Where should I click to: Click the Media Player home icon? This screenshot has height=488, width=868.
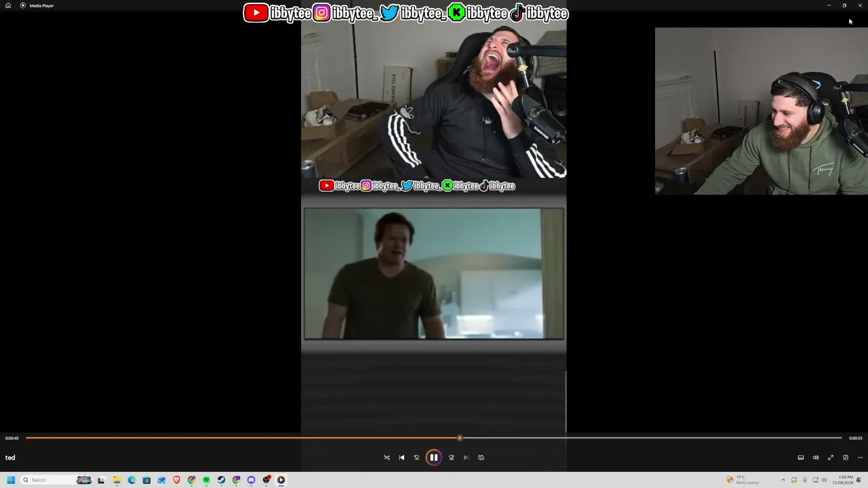(8, 5)
